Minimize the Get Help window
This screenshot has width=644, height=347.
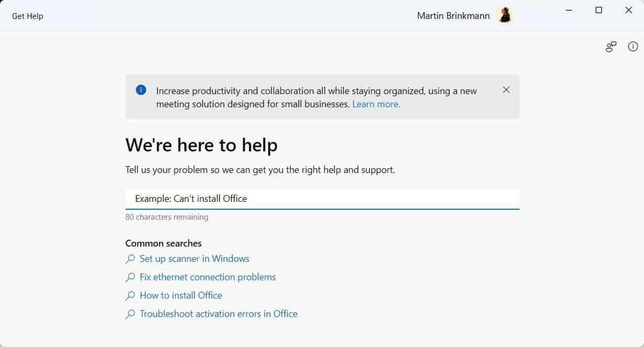click(x=569, y=10)
